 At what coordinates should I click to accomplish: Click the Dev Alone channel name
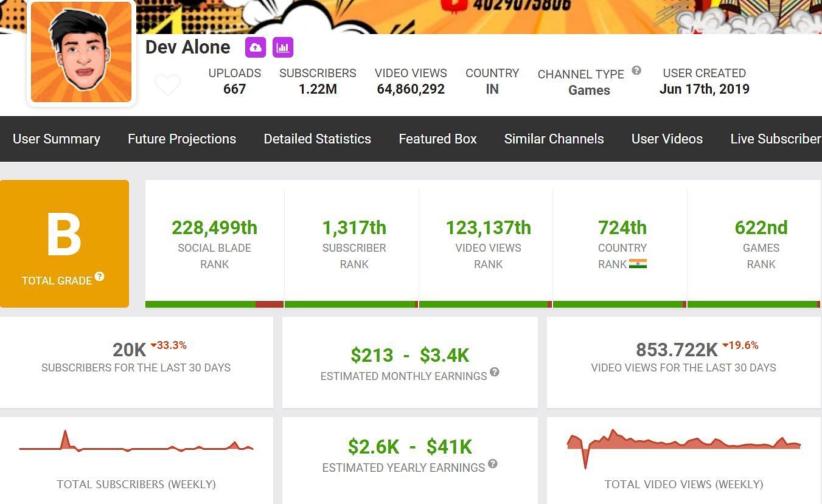pyautogui.click(x=187, y=47)
